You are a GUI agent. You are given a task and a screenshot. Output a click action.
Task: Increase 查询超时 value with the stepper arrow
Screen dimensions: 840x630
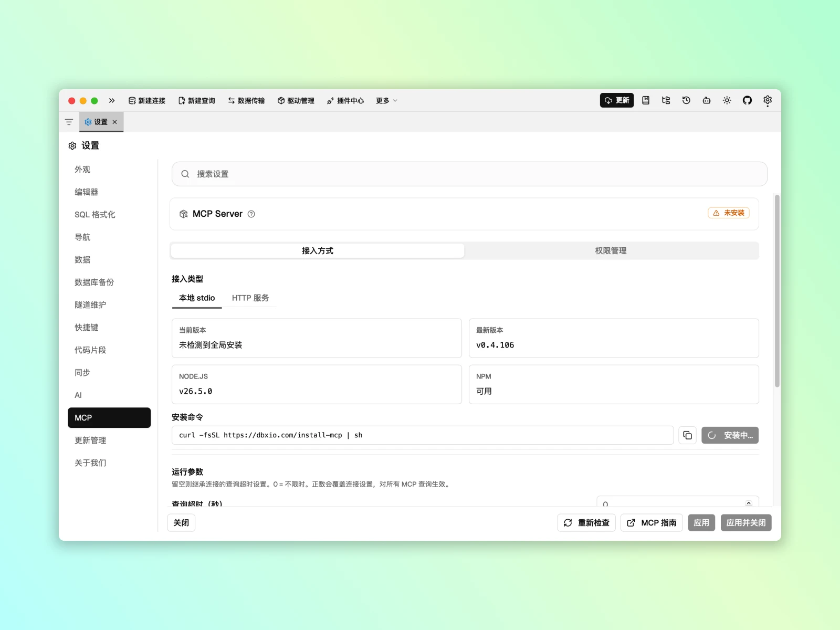point(749,502)
